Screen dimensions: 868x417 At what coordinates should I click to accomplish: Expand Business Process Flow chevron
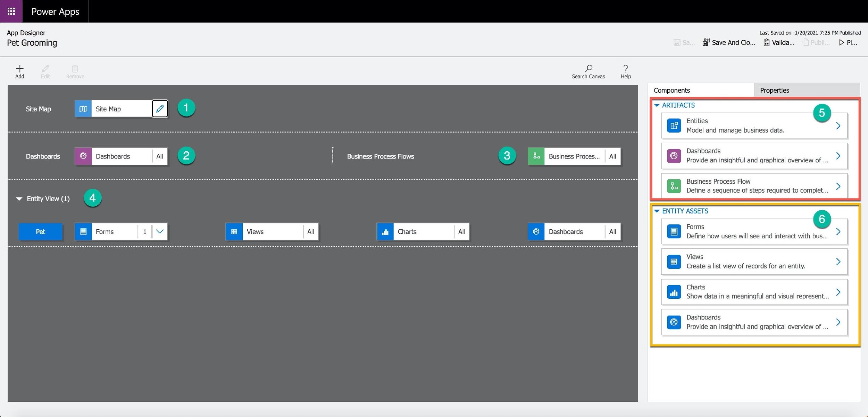pos(838,186)
